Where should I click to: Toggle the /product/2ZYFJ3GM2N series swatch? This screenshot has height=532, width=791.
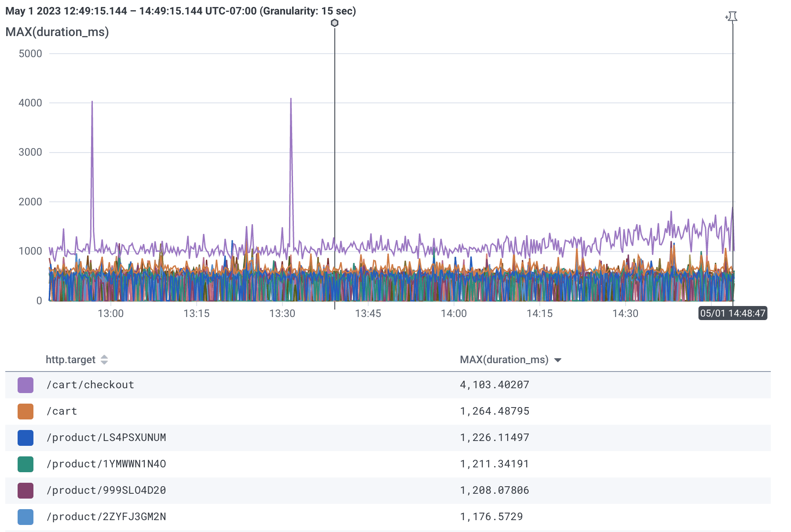tap(25, 517)
